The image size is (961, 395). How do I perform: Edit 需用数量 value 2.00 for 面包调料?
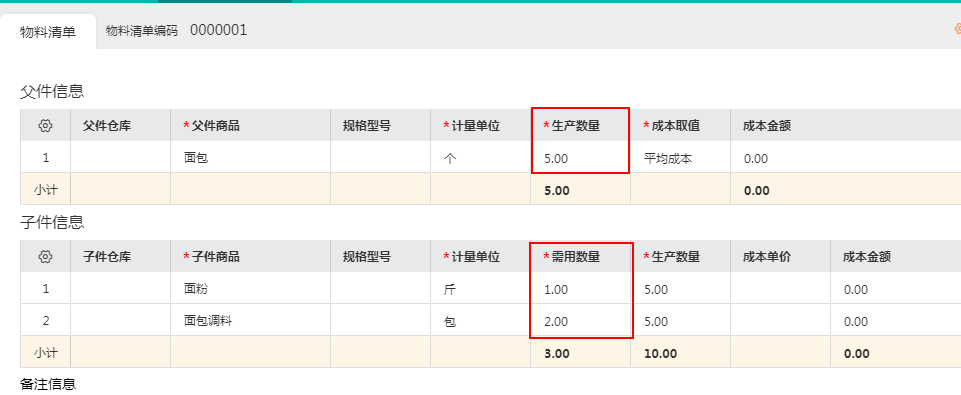pos(580,321)
